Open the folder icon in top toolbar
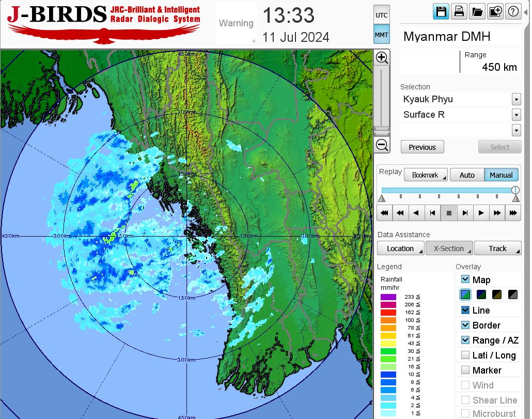Screen dimensions: 532x419 tap(477, 11)
